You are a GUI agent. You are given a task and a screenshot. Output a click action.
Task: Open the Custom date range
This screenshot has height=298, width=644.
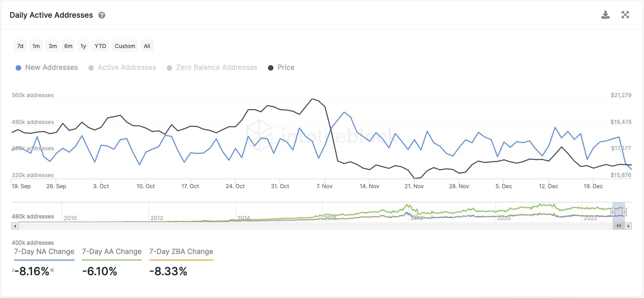(x=125, y=46)
